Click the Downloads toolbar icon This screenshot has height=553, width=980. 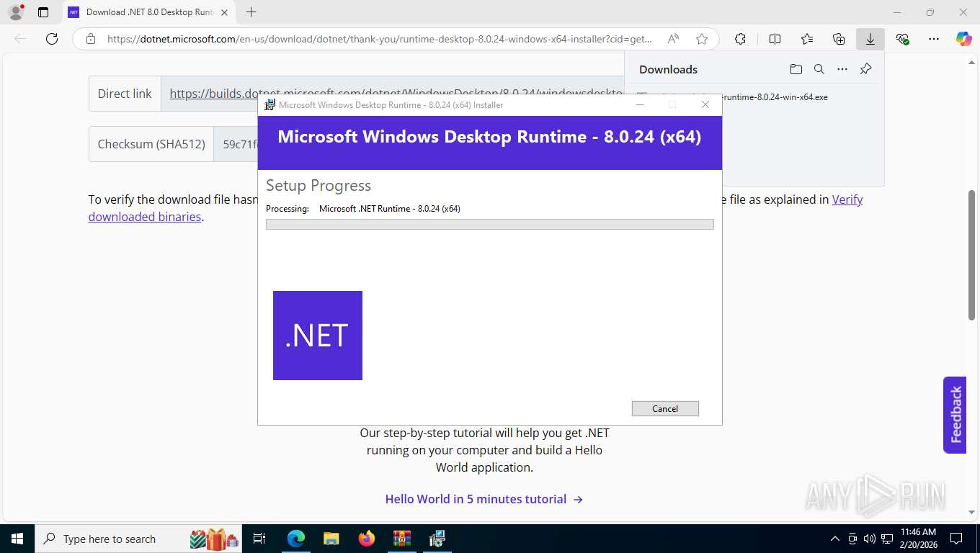pyautogui.click(x=870, y=40)
